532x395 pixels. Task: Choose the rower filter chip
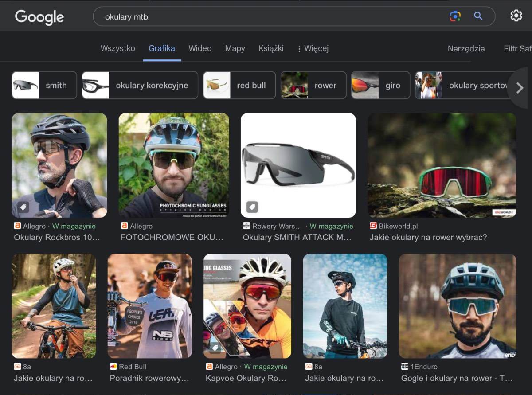tap(313, 85)
